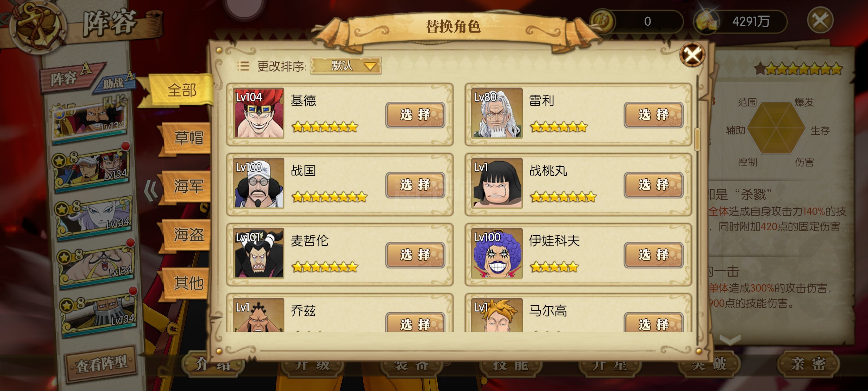Click the Berry coin icon
868x391 pixels.
click(x=602, y=21)
